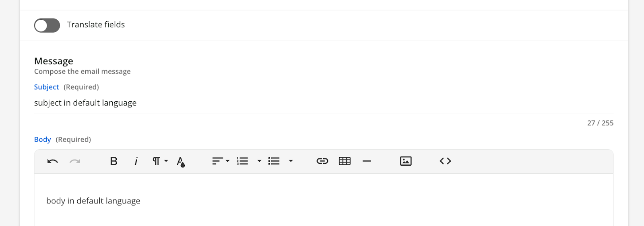
Task: Open the code view of the editor
Action: pos(445,161)
